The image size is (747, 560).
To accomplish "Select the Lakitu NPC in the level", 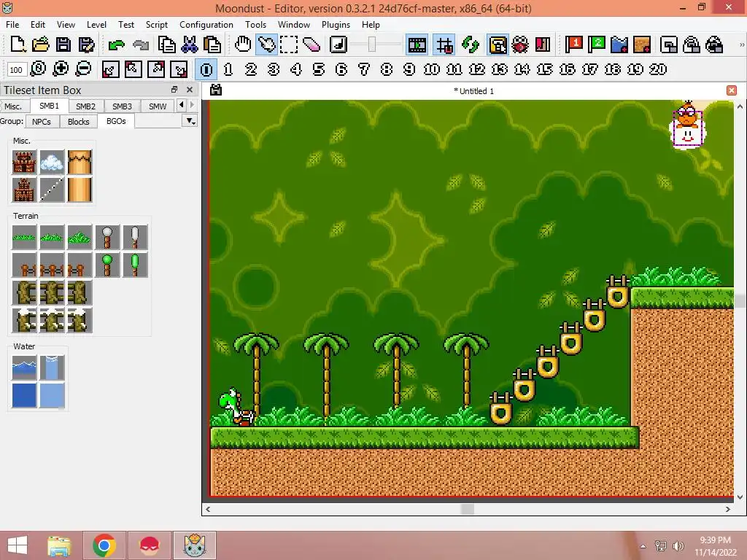I will pyautogui.click(x=687, y=125).
